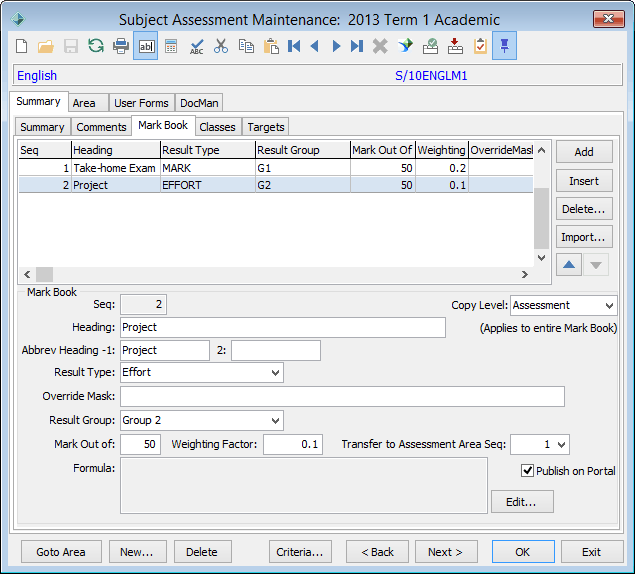Click the 'Result Type' column header

208,150
